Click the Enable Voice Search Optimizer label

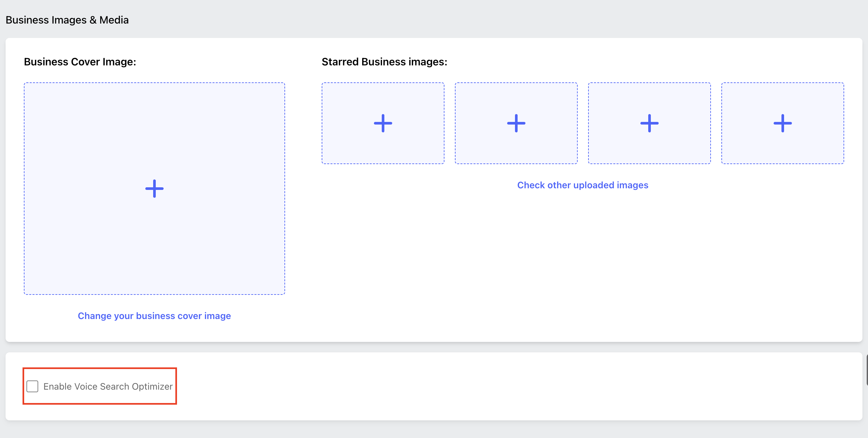[108, 386]
